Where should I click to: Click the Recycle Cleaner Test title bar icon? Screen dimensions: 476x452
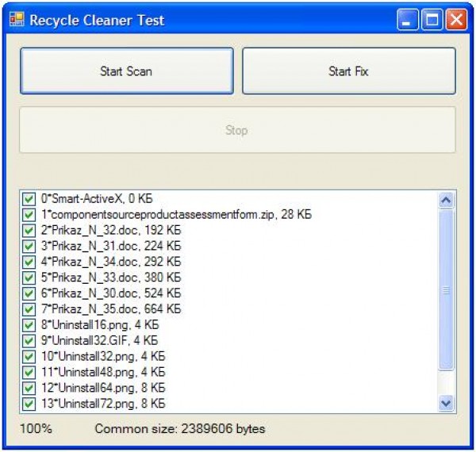[17, 20]
